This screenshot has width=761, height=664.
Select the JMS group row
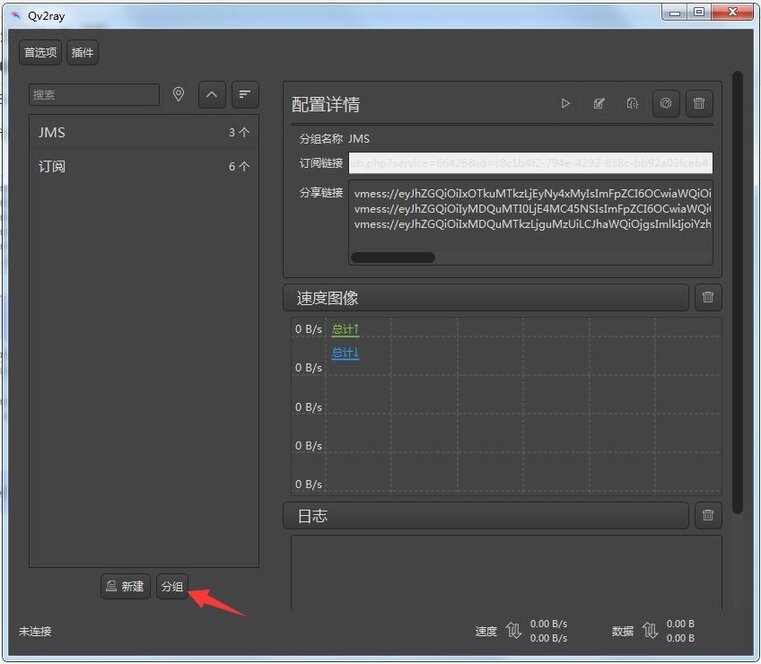click(144, 133)
